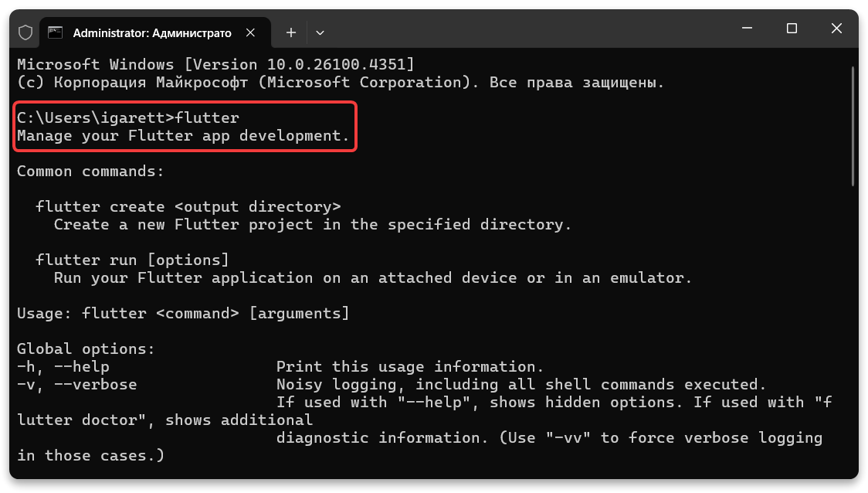Expand the new tab profiles dropdown
This screenshot has height=493, width=868.
tap(320, 32)
